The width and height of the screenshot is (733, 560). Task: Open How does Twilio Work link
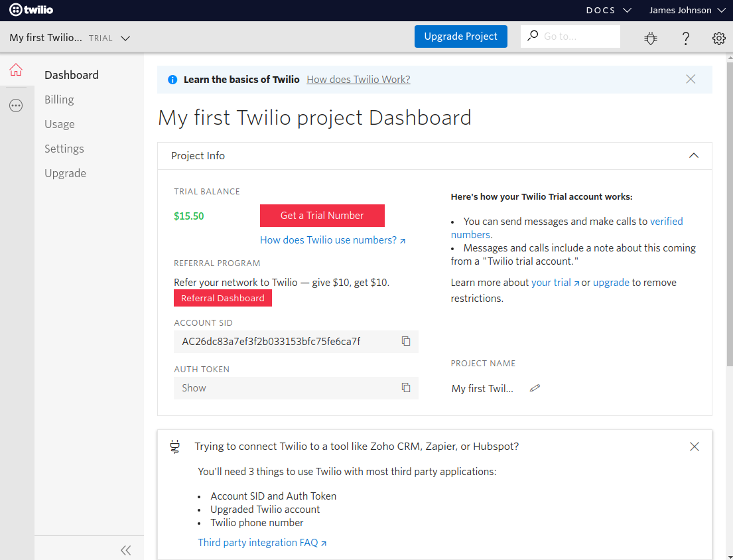[359, 80]
